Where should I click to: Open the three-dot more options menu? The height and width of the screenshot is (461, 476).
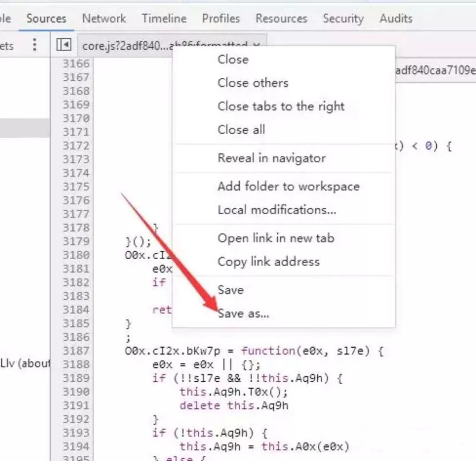point(35,45)
